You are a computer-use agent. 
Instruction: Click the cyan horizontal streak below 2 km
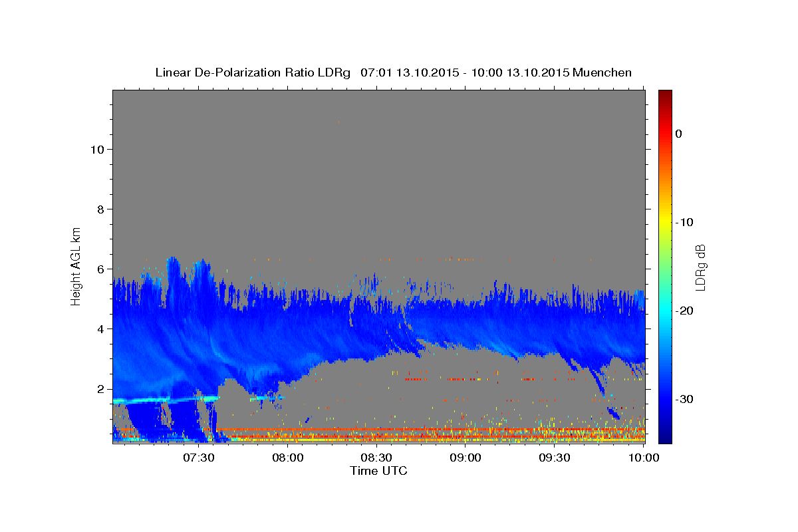pyautogui.click(x=166, y=400)
